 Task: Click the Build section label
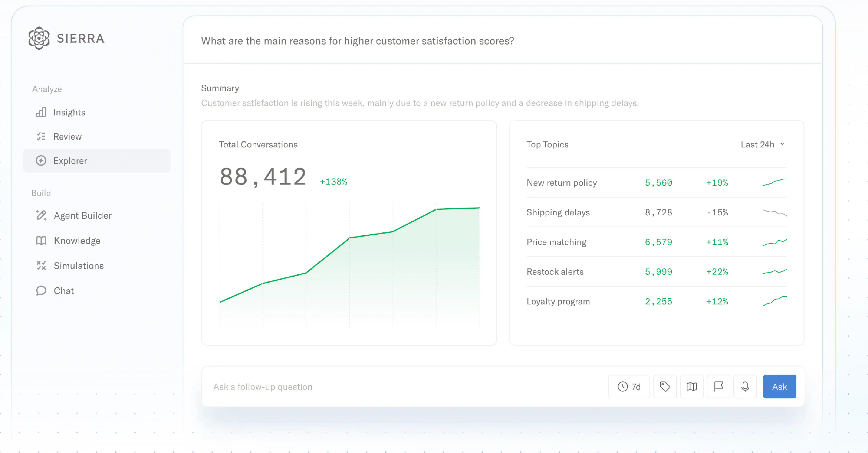[x=41, y=193]
